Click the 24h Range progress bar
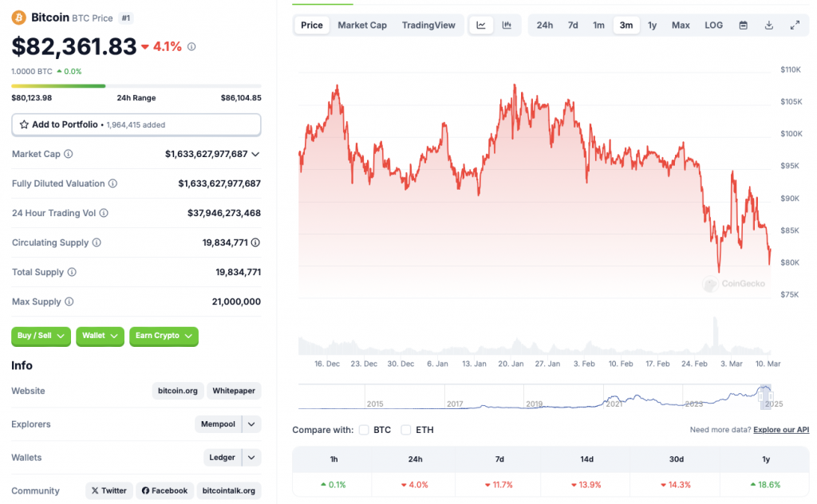Image resolution: width=817 pixels, height=504 pixels. 136,86
